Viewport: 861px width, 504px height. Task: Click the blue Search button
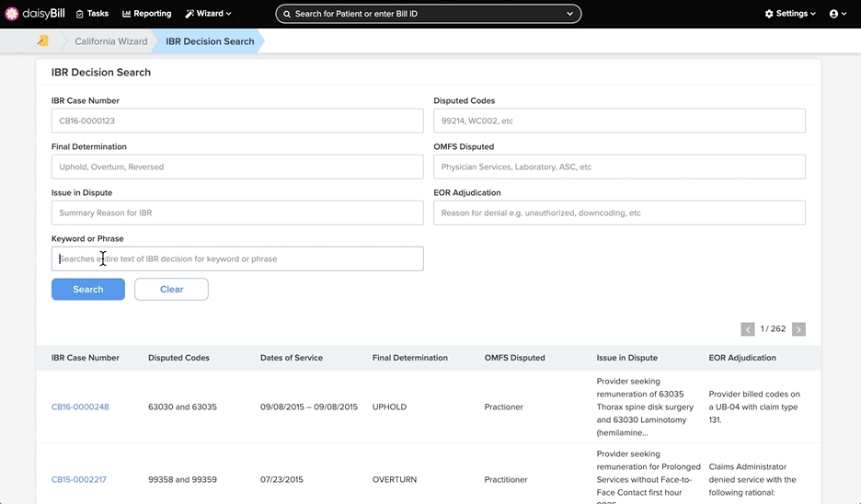88,290
